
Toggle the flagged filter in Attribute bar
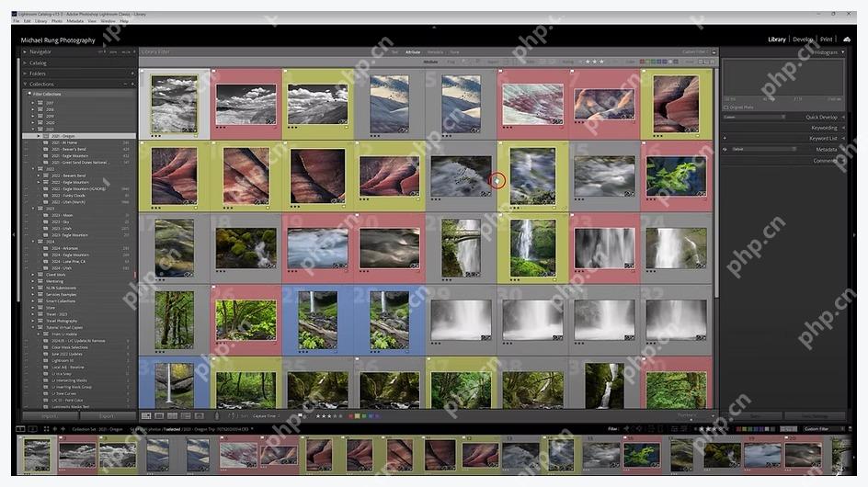point(464,62)
